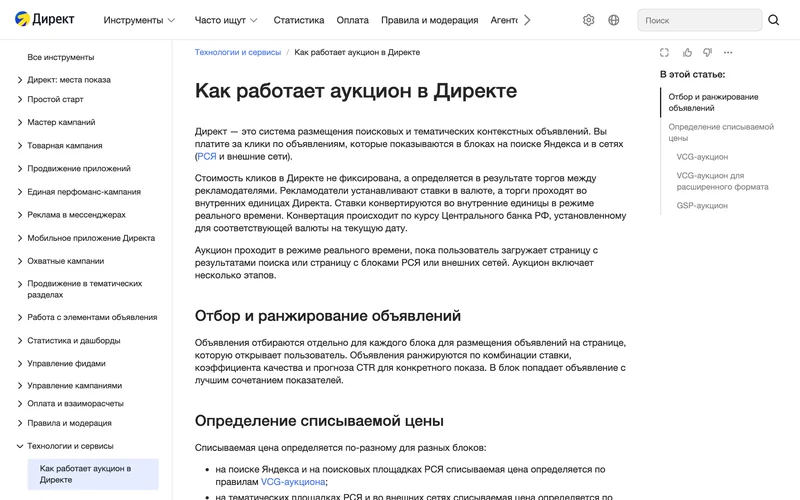Expand Продвижение в тематических разделах
Viewport: 800px width, 500px height.
tap(80, 289)
